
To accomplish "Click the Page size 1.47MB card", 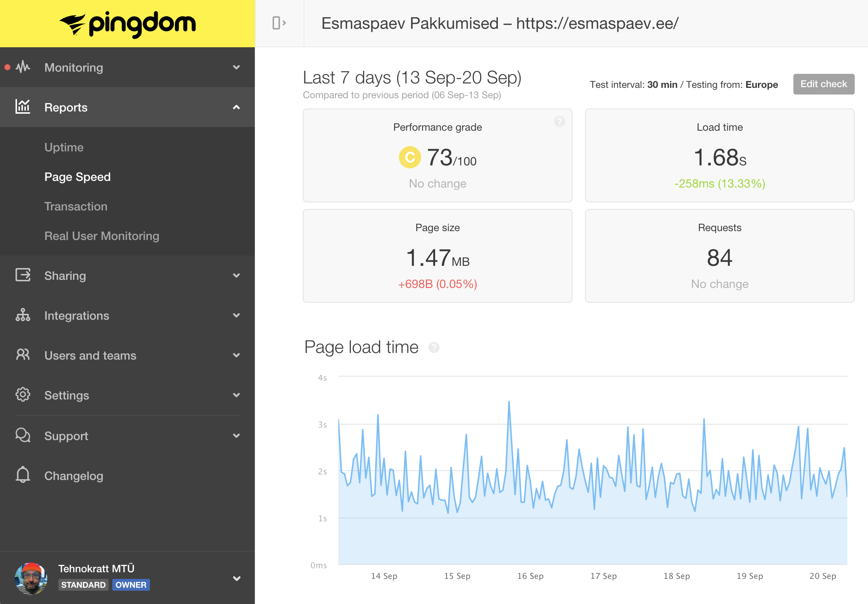I will (x=437, y=256).
